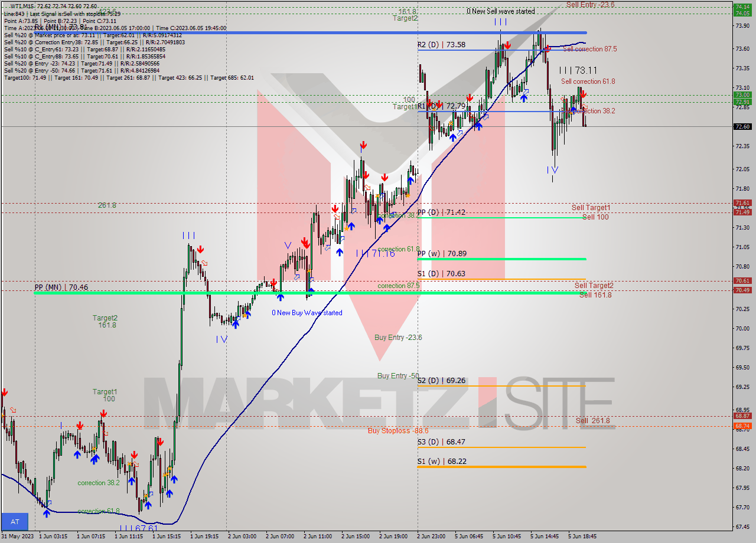This screenshot has height=543, width=756.
Task: Click the red 68.87 price tag
Action: pos(742,416)
